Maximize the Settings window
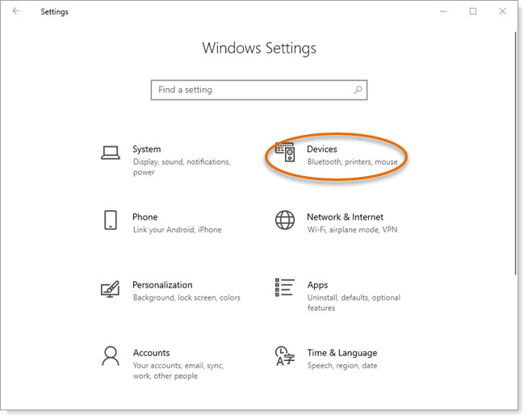This screenshot has width=528, height=420. click(473, 11)
